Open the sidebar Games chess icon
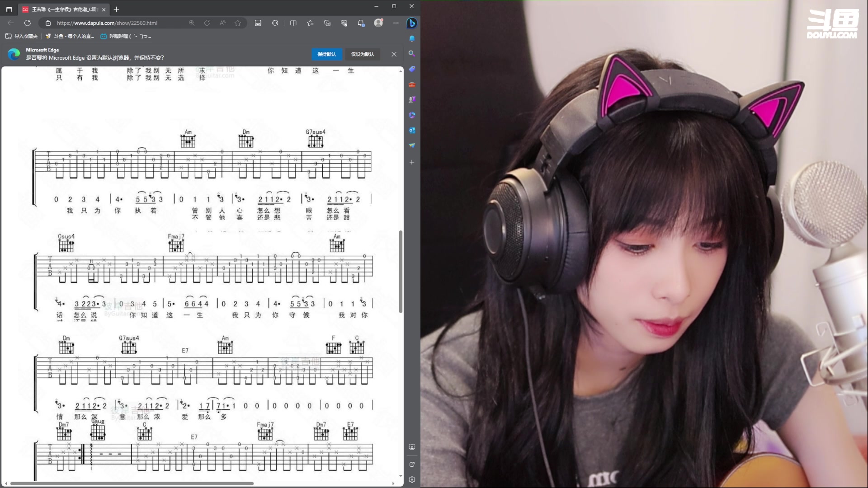Image resolution: width=868 pixels, height=488 pixels. click(412, 99)
